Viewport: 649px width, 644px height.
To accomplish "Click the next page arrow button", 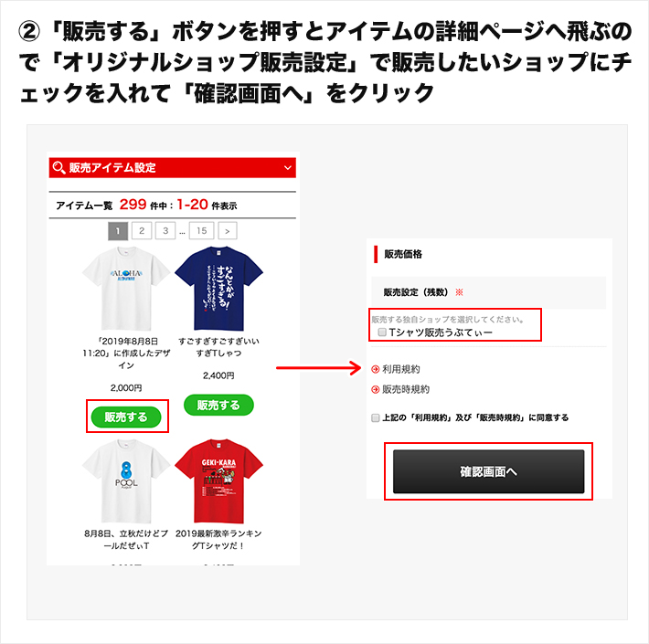I will (x=228, y=231).
